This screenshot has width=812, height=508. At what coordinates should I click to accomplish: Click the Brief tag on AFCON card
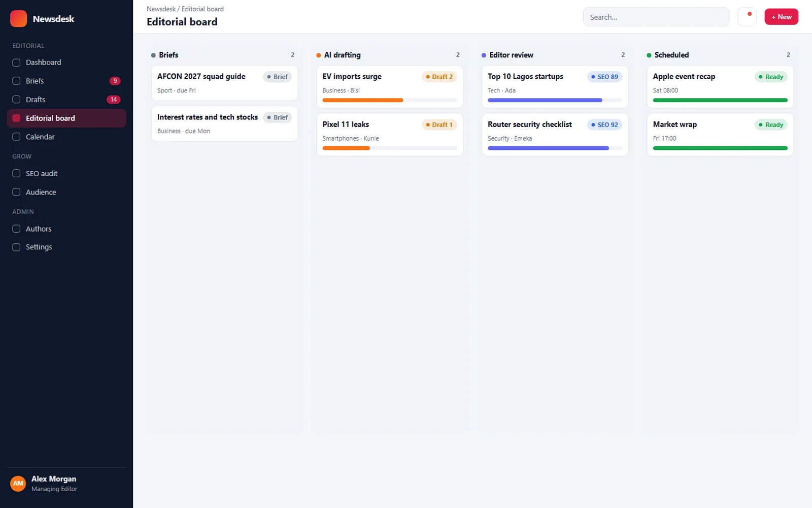(278, 77)
